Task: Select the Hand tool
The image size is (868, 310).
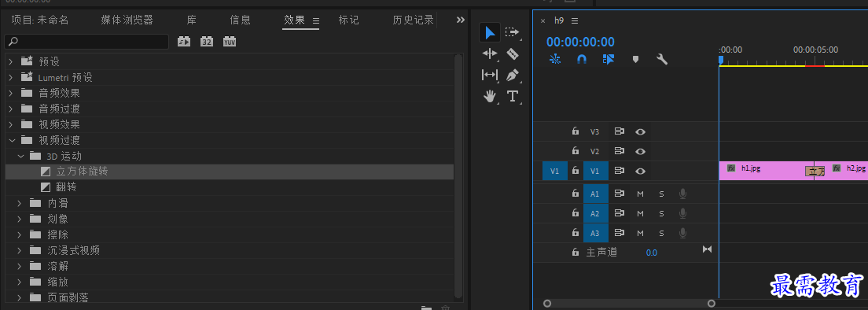Action: 490,96
